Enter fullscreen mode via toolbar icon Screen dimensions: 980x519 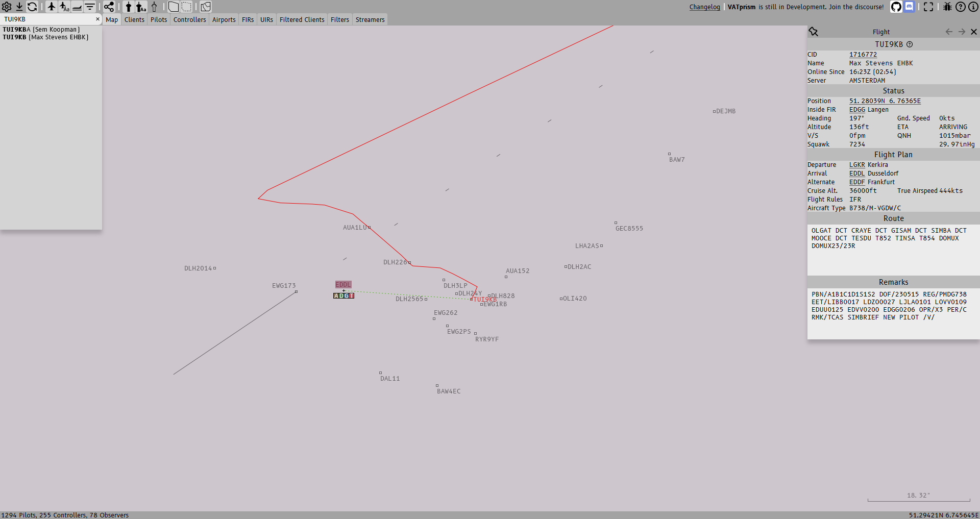tap(928, 7)
